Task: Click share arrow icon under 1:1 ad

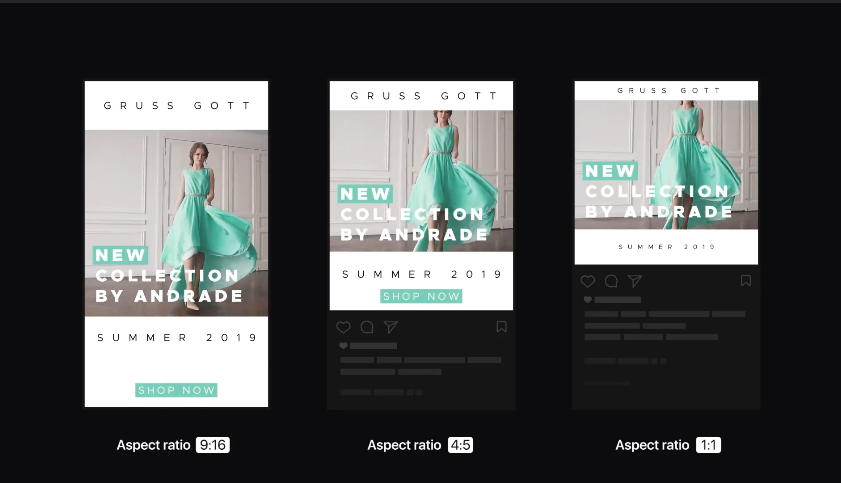Action: (635, 281)
